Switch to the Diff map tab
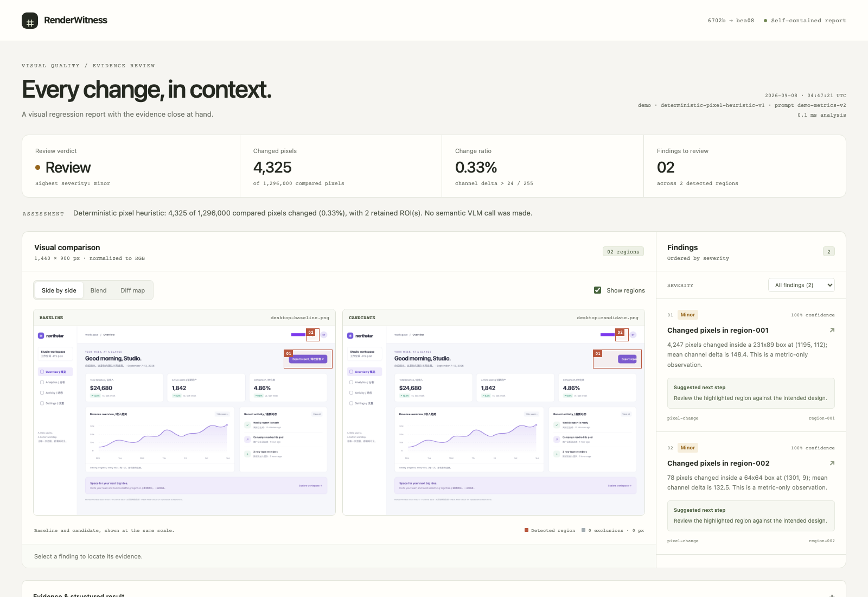Screen dimensions: 868x597 click(x=133, y=290)
